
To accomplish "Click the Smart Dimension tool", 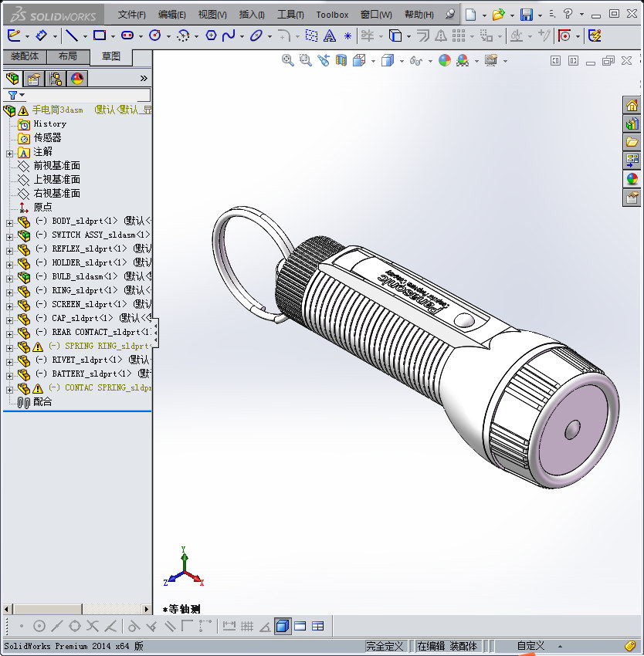I will pos(41,36).
